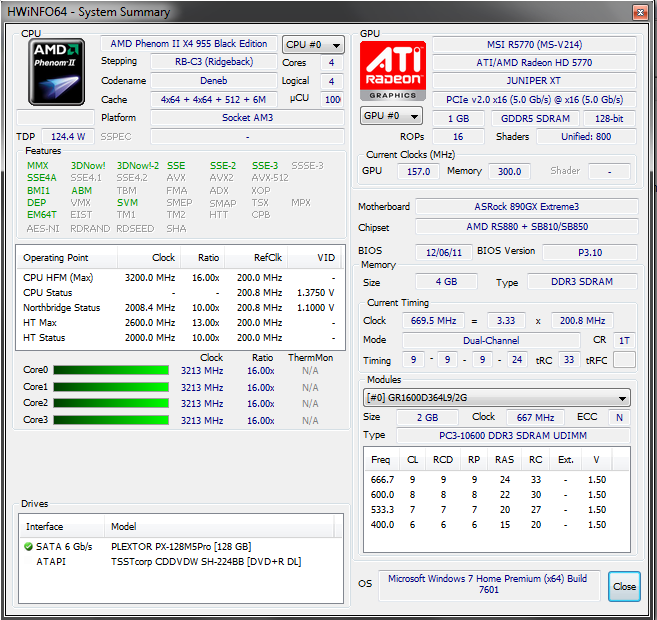Image resolution: width=657 pixels, height=620 pixels.
Task: Select the 400.0 frequency timing row
Action: (497, 524)
